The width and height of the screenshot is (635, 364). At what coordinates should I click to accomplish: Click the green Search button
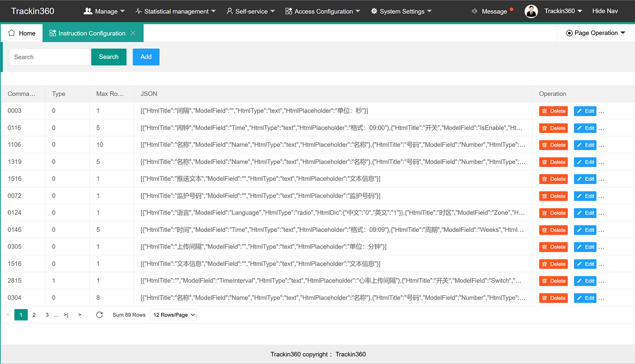(109, 57)
